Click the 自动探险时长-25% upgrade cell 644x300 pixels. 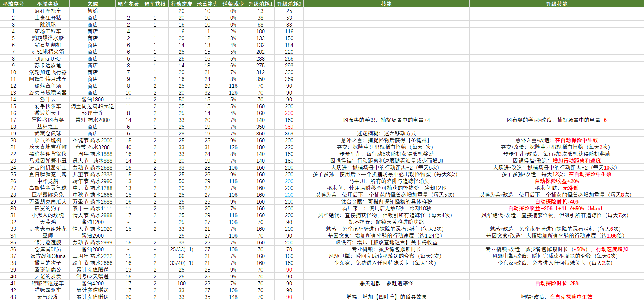556,283
